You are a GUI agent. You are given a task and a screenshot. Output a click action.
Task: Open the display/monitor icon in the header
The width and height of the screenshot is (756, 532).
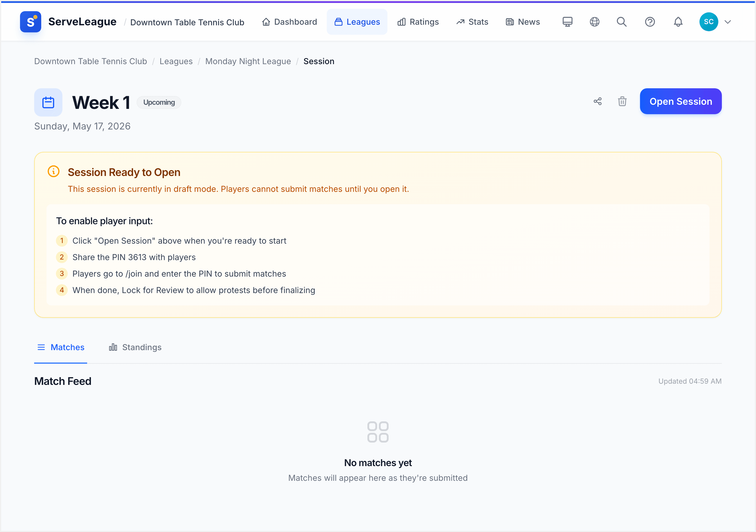[x=567, y=22]
